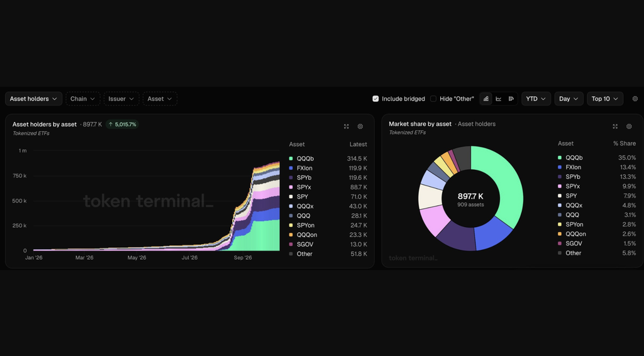Select QQQ in the Asset holders legend
This screenshot has height=356, width=644.
(304, 216)
